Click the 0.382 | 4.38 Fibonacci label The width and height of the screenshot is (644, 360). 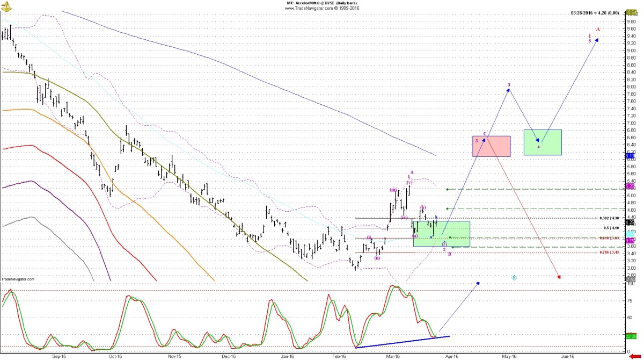tap(610, 218)
